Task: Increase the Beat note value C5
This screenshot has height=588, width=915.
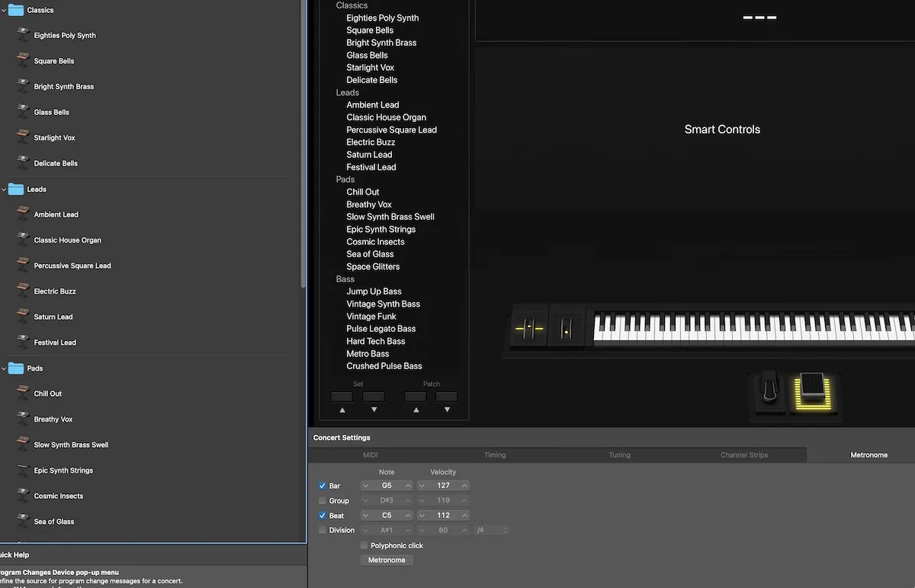Action: click(x=408, y=516)
